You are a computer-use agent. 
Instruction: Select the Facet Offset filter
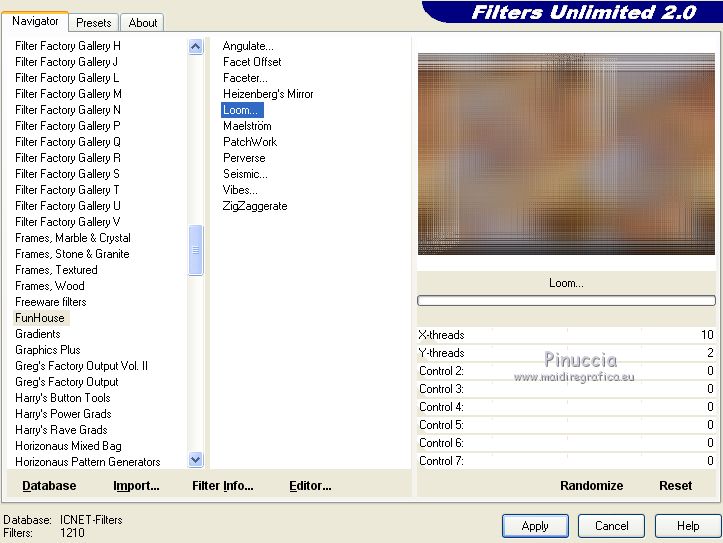(252, 62)
